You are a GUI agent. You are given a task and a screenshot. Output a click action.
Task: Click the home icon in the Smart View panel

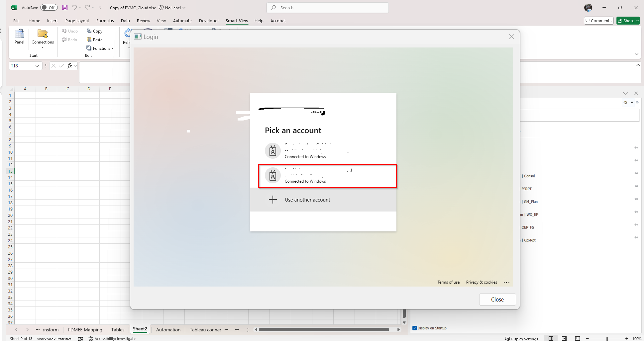click(625, 102)
